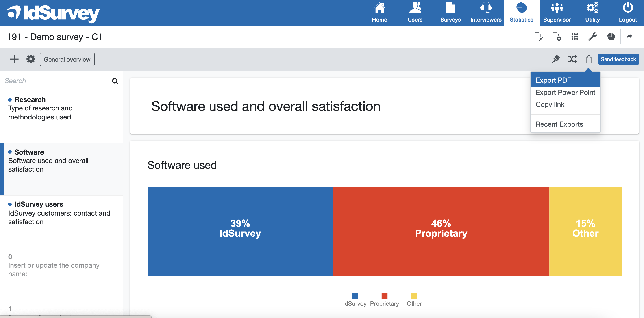
Task: Click the blue 39% IdSurvey bar
Action: pos(240,231)
